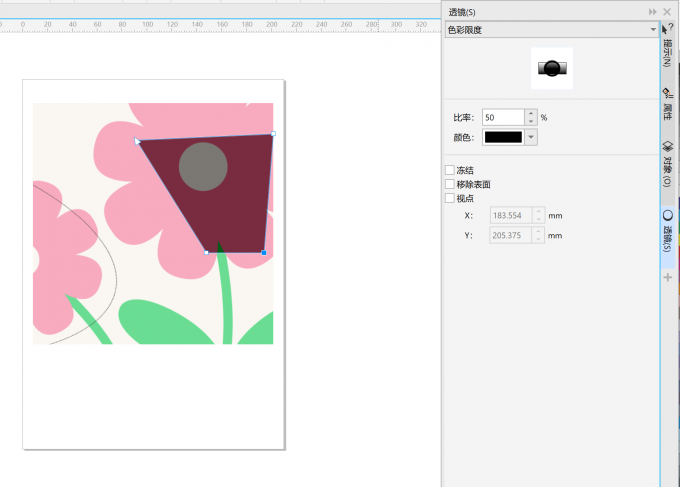This screenshot has height=487, width=680.
Task: Click the horizontal ruler at the 100 mark
Action: point(147,25)
